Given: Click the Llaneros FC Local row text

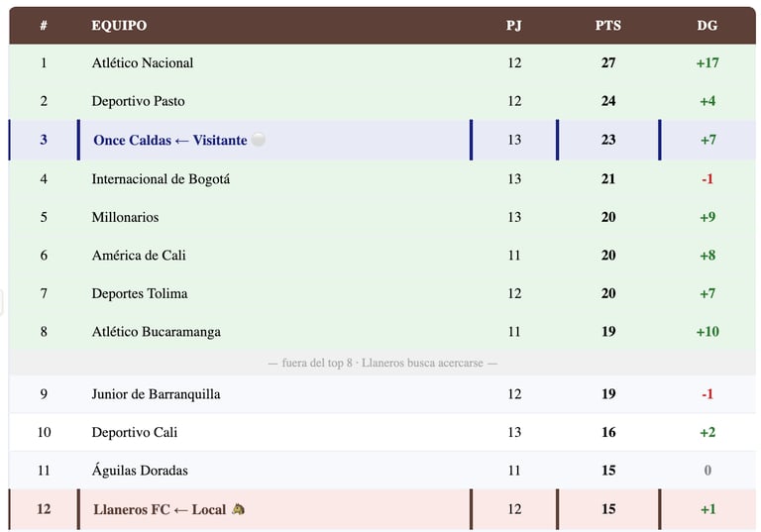Looking at the screenshot, I should click(160, 509).
